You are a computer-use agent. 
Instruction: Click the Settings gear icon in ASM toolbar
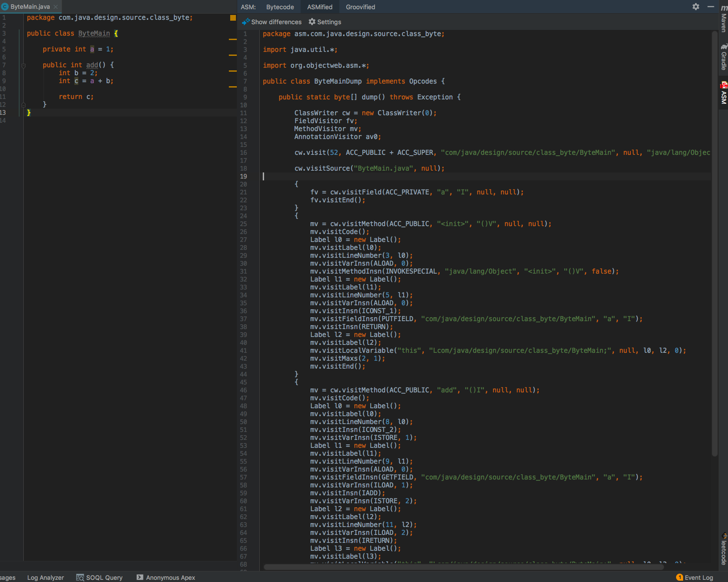click(x=312, y=22)
